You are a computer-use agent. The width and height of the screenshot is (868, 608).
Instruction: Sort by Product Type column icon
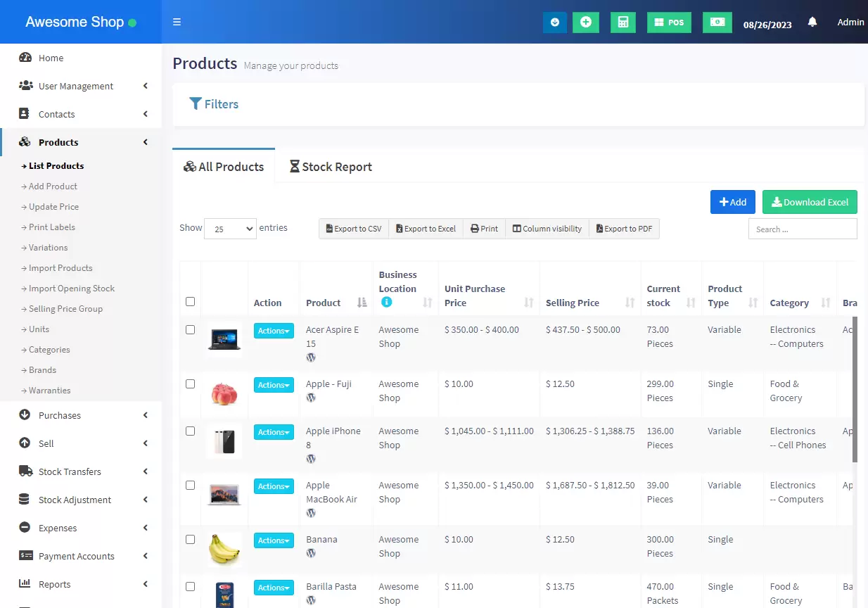click(x=753, y=303)
